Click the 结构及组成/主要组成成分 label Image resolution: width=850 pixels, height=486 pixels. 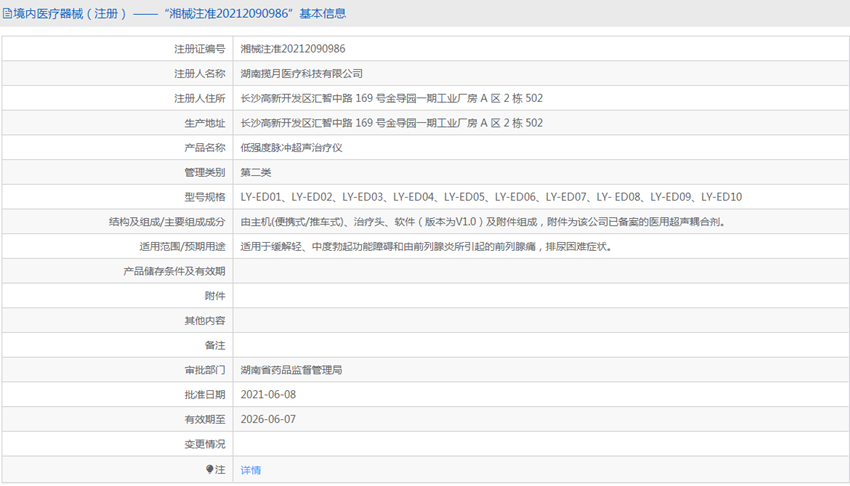[x=167, y=222]
